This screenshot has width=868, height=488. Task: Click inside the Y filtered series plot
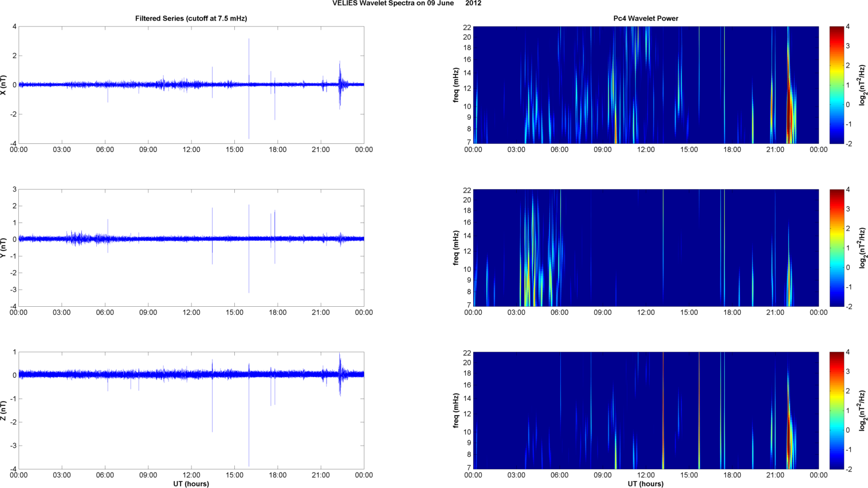coord(191,248)
